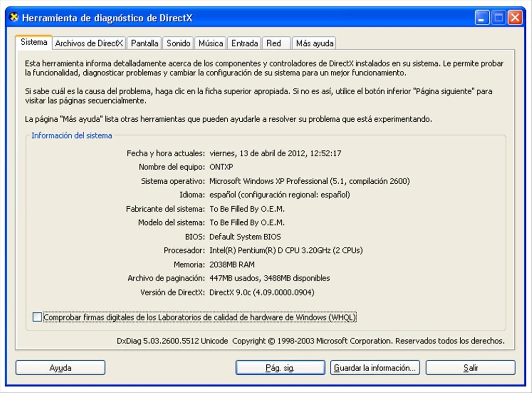Click the Intel Pentium D processor value
This screenshot has height=393, width=532.
(286, 250)
